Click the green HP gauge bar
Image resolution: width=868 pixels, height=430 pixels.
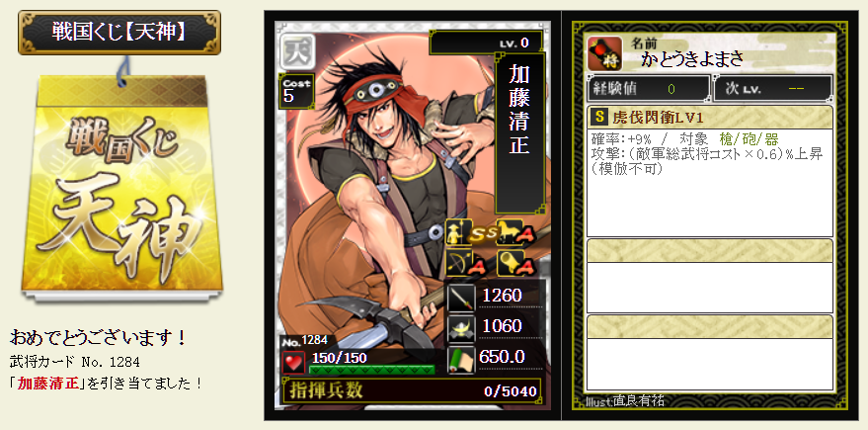click(371, 370)
